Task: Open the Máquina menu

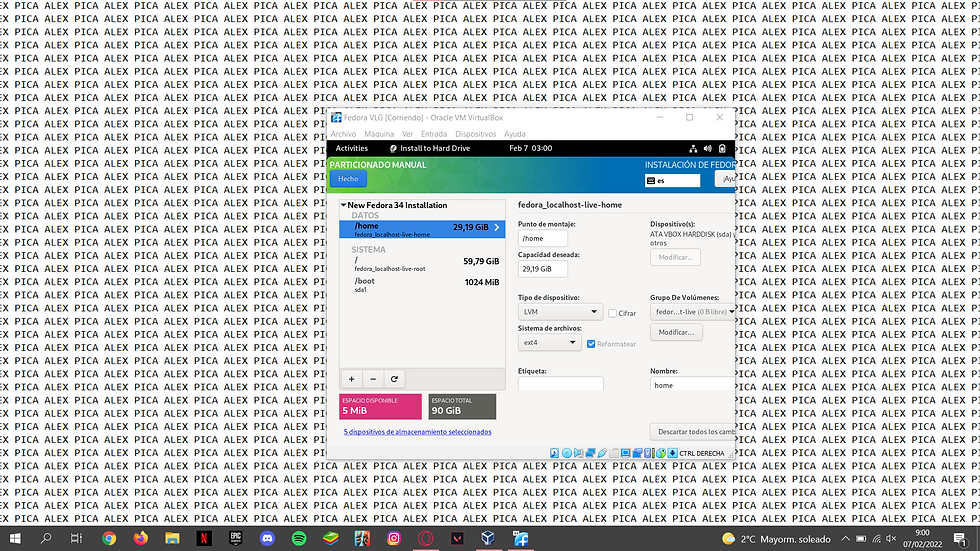Action: pyautogui.click(x=379, y=134)
